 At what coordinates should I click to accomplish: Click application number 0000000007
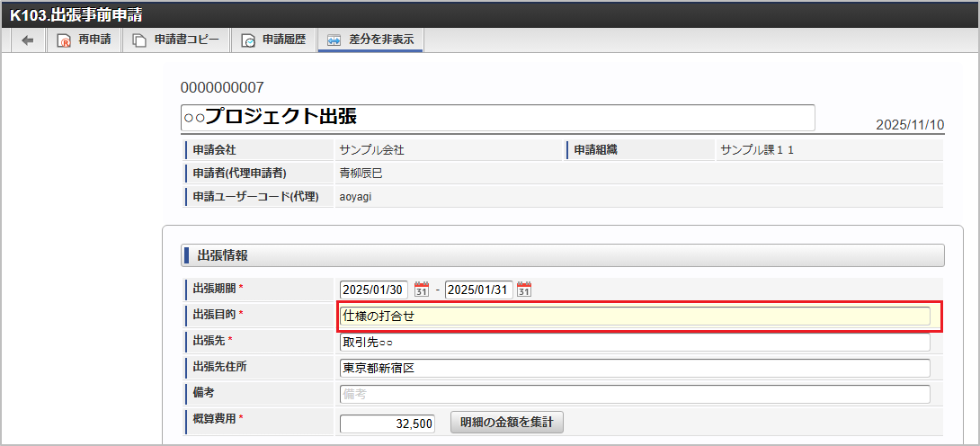(x=222, y=87)
